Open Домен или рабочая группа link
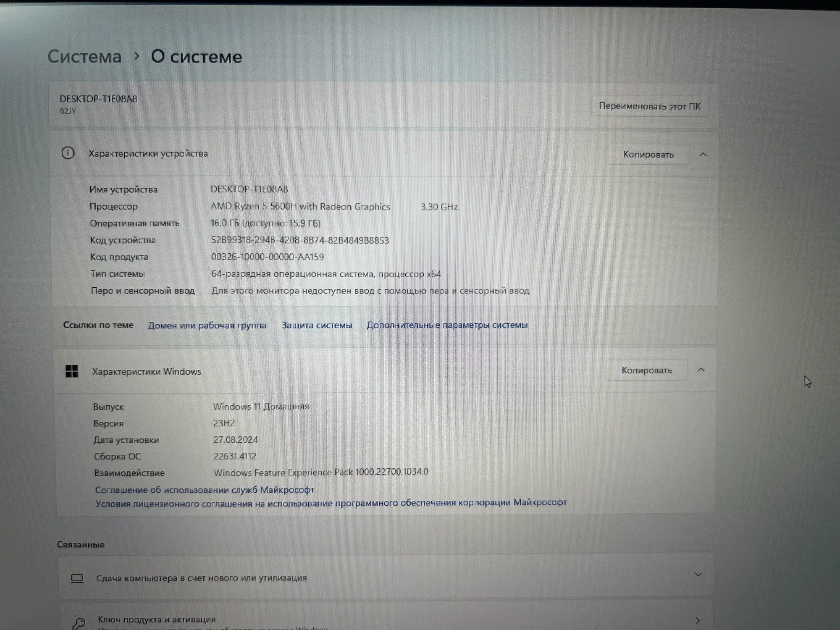This screenshot has height=630, width=840. 207,325
